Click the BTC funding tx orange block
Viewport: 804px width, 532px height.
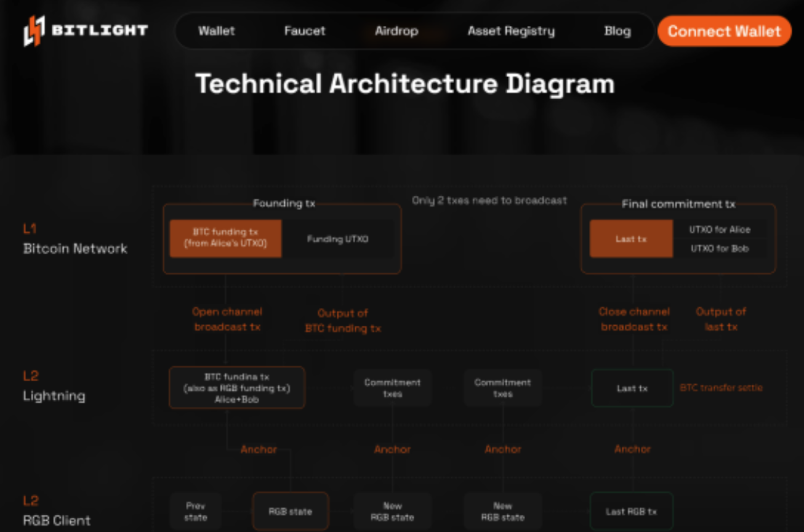(225, 238)
